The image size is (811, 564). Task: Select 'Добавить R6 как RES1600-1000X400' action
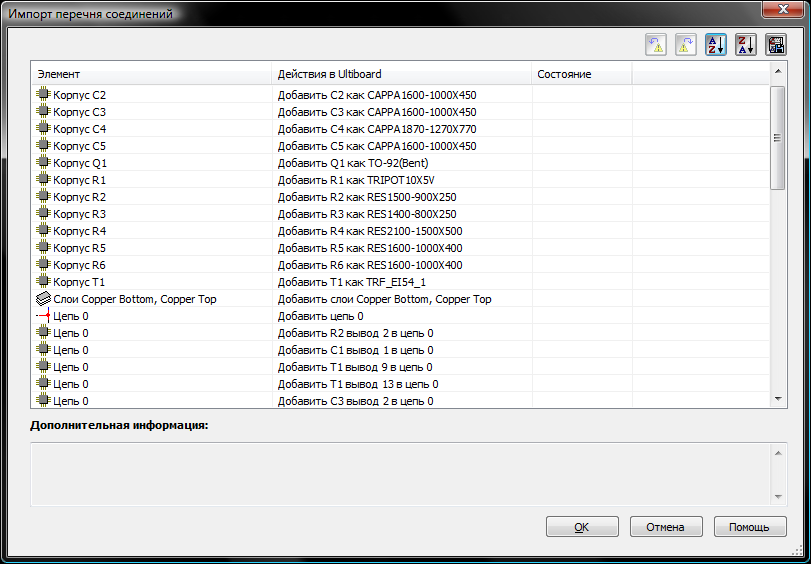370,265
